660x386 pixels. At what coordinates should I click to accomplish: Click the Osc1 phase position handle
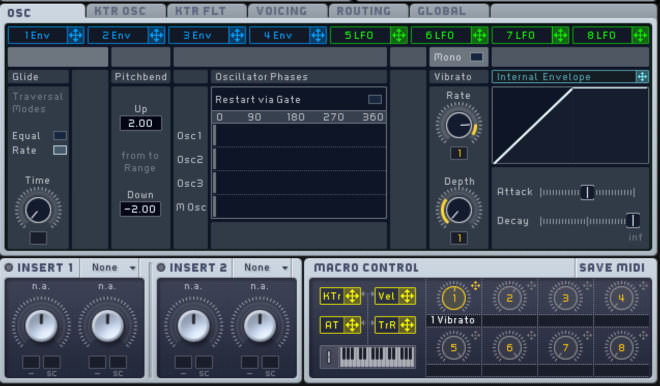(215, 136)
